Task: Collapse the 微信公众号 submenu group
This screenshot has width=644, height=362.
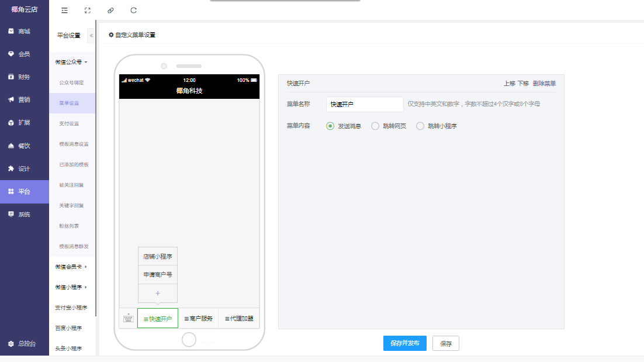Action: click(71, 62)
